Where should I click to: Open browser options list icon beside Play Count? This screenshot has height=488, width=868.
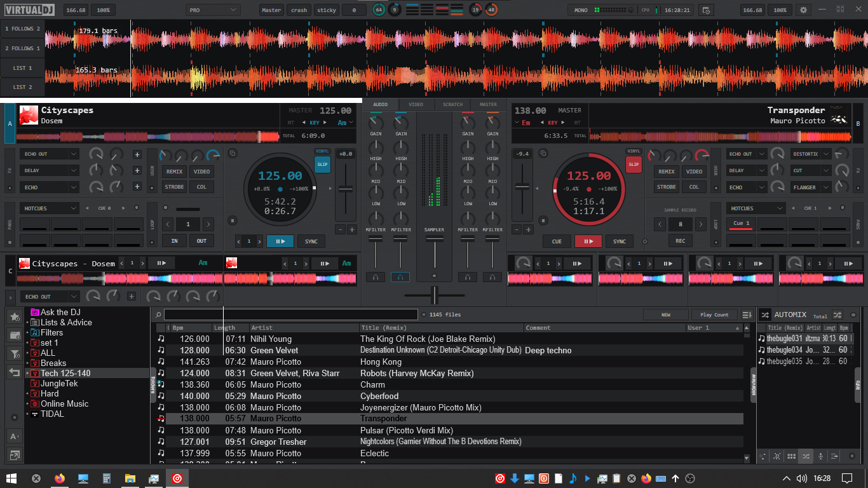pos(747,315)
